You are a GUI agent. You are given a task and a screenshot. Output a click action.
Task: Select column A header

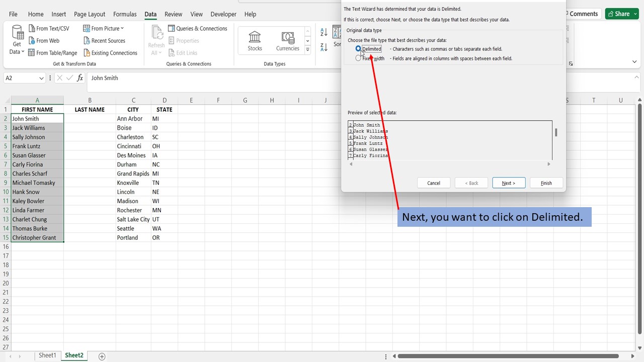[37, 101]
